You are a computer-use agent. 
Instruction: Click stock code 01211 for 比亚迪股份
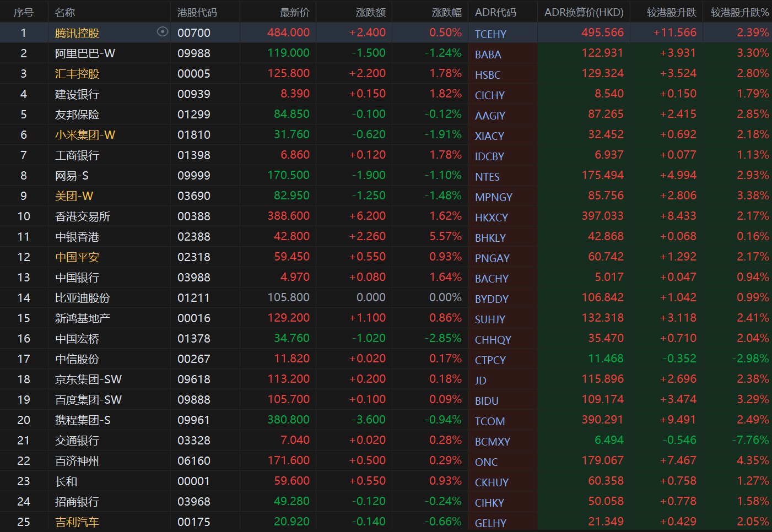193,298
